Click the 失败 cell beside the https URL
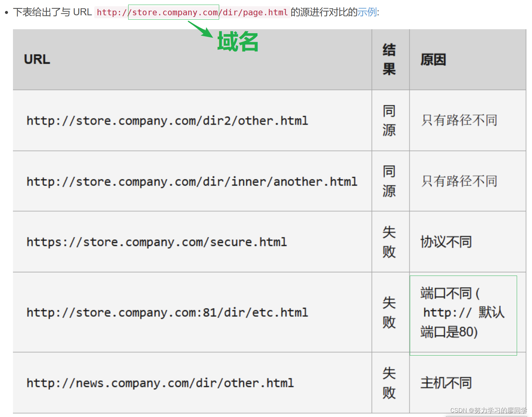Screen dimensions: 532x417 point(390,242)
